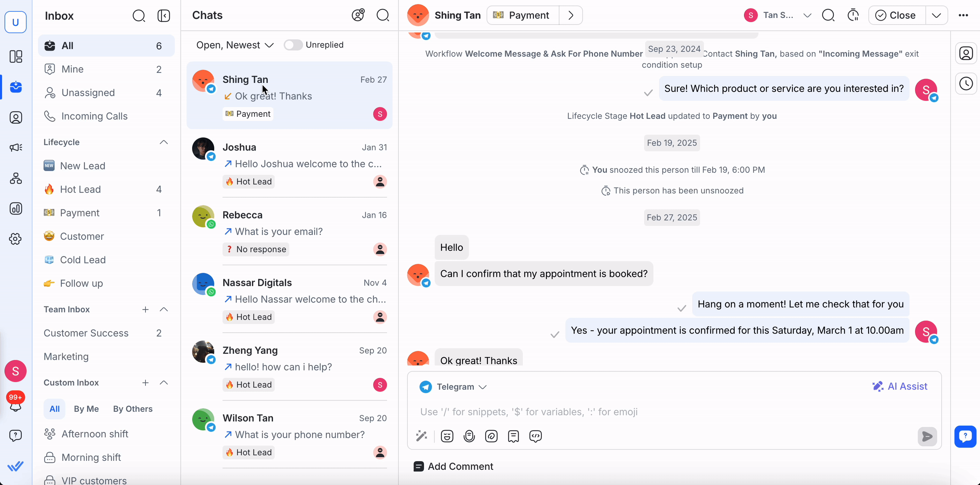Toggle the Unreplied switch
The height and width of the screenshot is (485, 980).
(293, 45)
